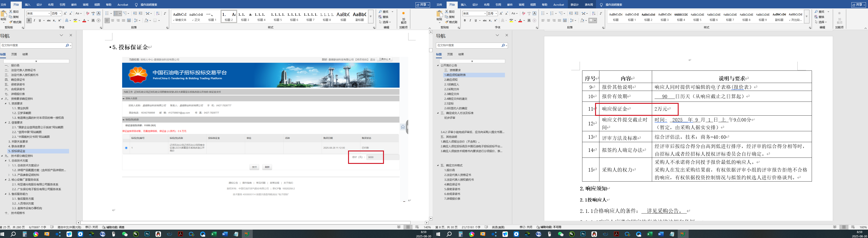Click Format Painter (格式刷) in the left window

[15, 22]
